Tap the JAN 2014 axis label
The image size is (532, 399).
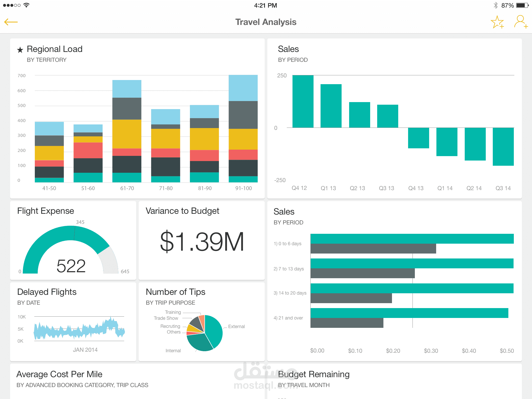pyautogui.click(x=85, y=350)
